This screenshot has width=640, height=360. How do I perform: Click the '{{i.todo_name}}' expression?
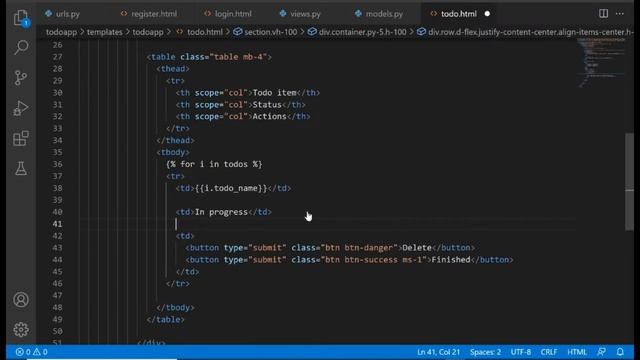tap(231, 188)
